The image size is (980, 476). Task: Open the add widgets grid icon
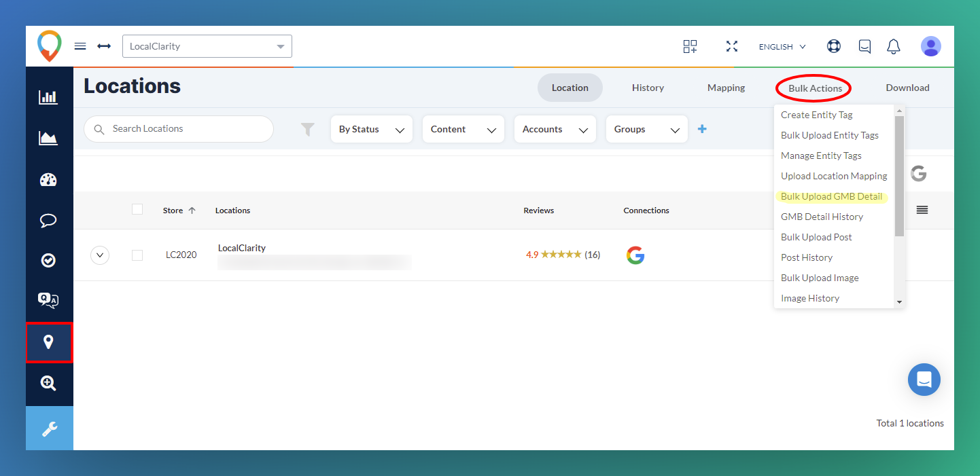[x=690, y=46]
